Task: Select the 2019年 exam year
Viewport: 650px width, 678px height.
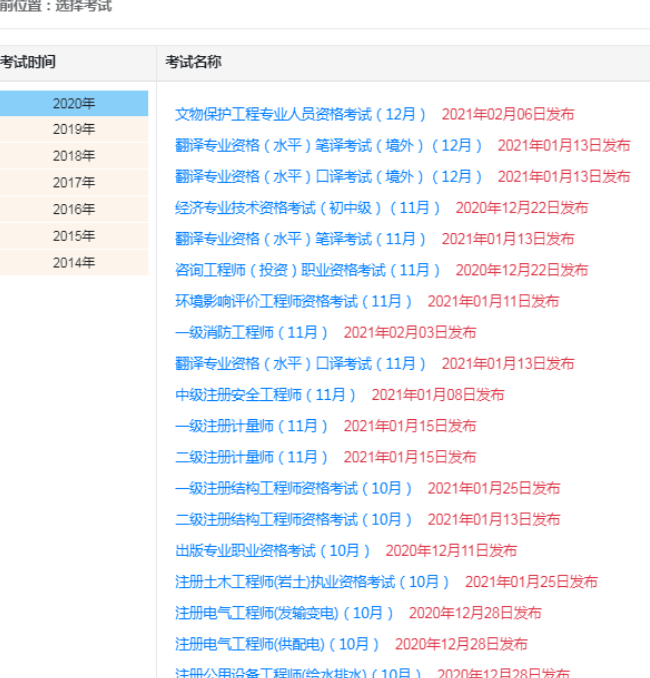Action: (x=74, y=129)
